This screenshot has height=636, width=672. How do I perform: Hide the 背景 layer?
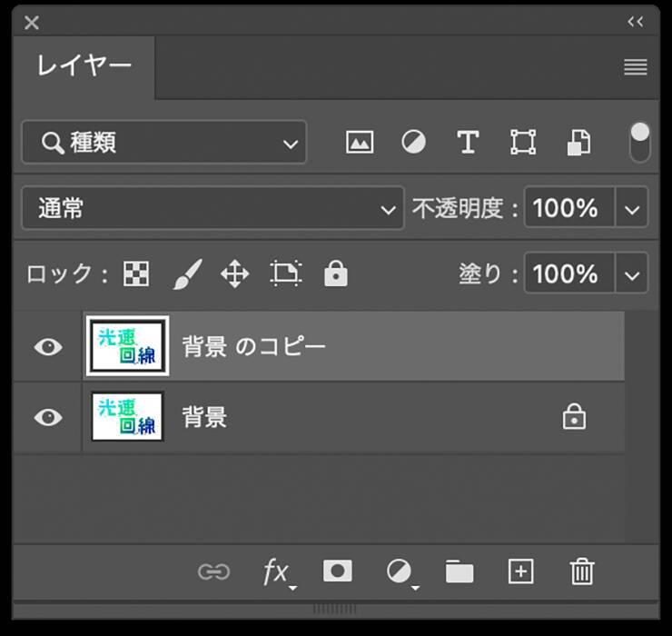pyautogui.click(x=48, y=417)
